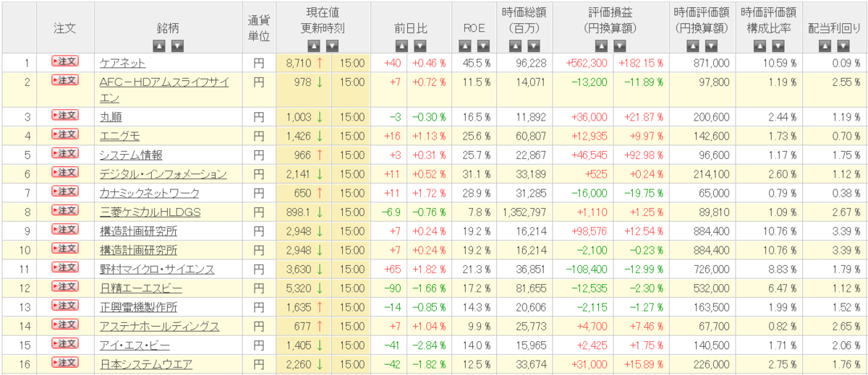868x375 pixels.
Task: Open 日精エーエスビー stock link
Action: tap(140, 288)
